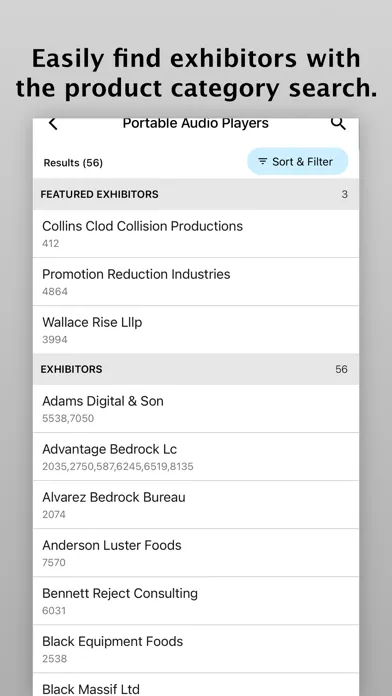Click booth number 4864 under Promotion Reduction
The image size is (392, 696).
[55, 292]
